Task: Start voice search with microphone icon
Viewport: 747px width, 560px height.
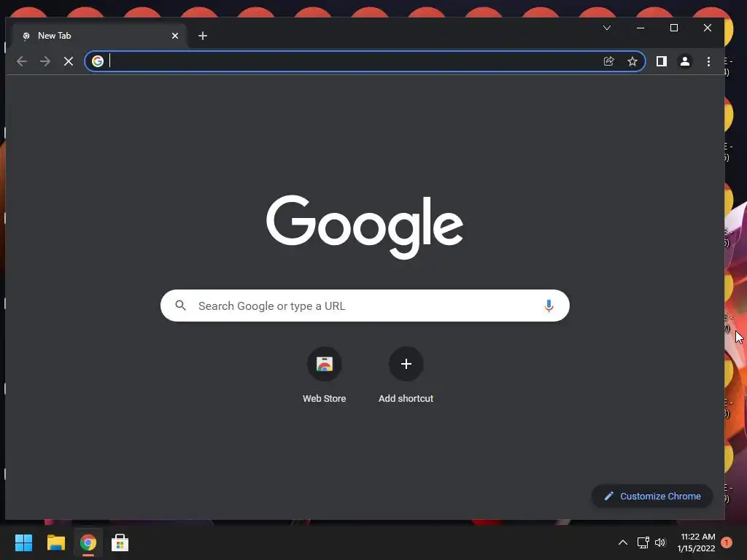Action: coord(549,306)
